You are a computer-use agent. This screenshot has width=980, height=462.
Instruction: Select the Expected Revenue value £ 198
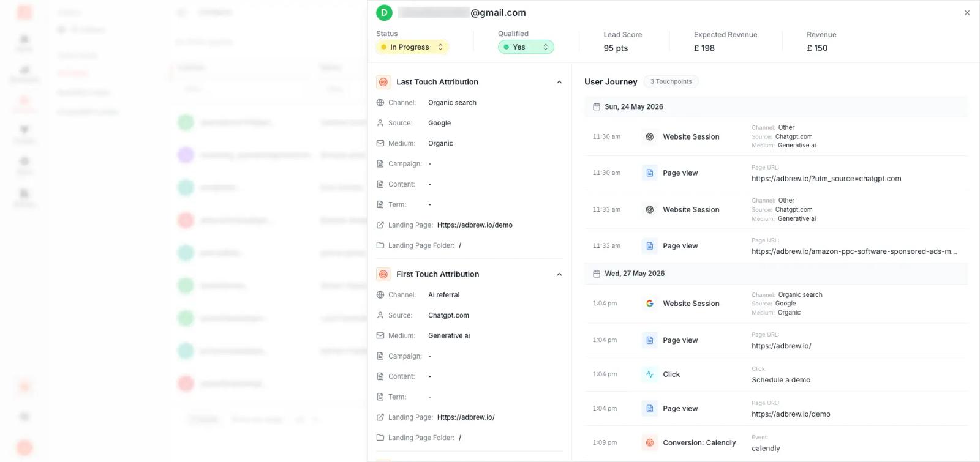click(x=704, y=48)
